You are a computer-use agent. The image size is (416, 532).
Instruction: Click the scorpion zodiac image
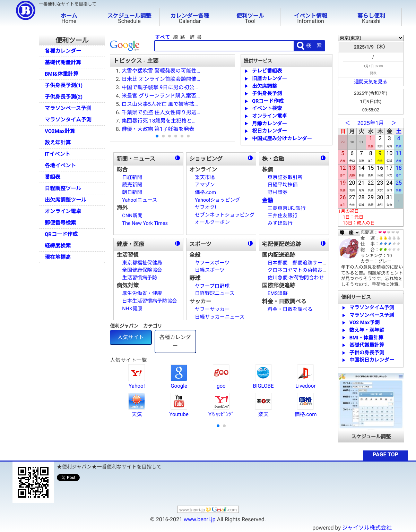[349, 248]
